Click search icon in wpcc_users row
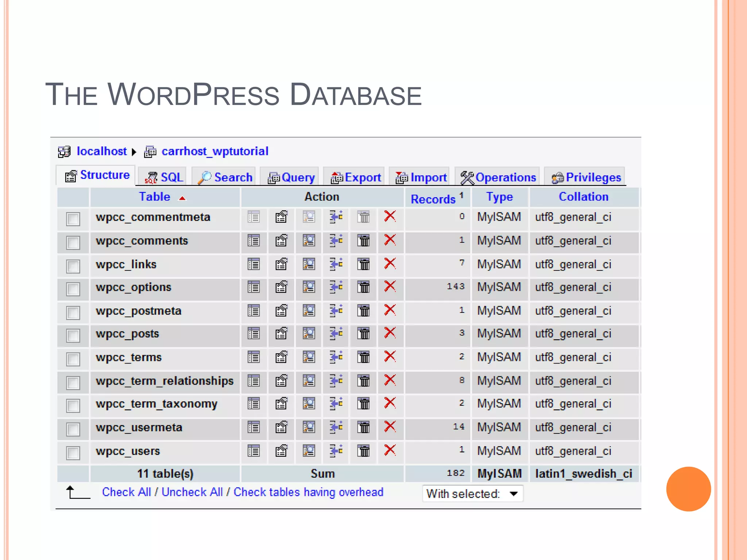747x560 pixels. [x=309, y=451]
